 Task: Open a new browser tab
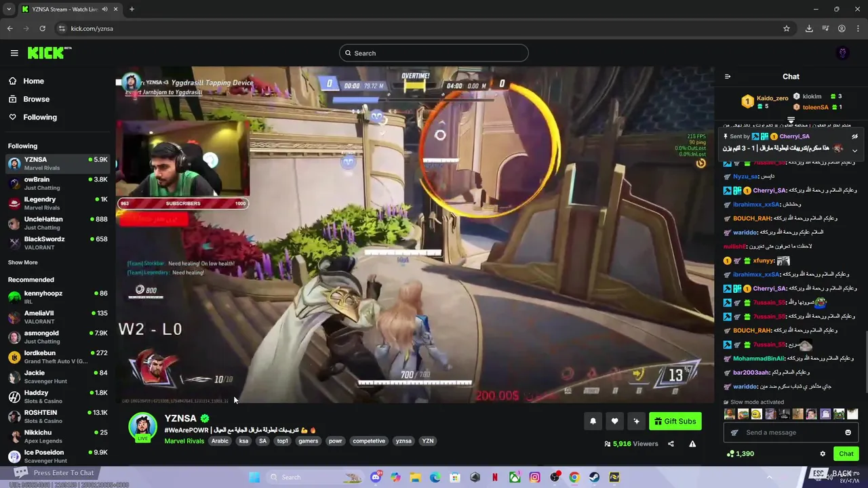[132, 9]
